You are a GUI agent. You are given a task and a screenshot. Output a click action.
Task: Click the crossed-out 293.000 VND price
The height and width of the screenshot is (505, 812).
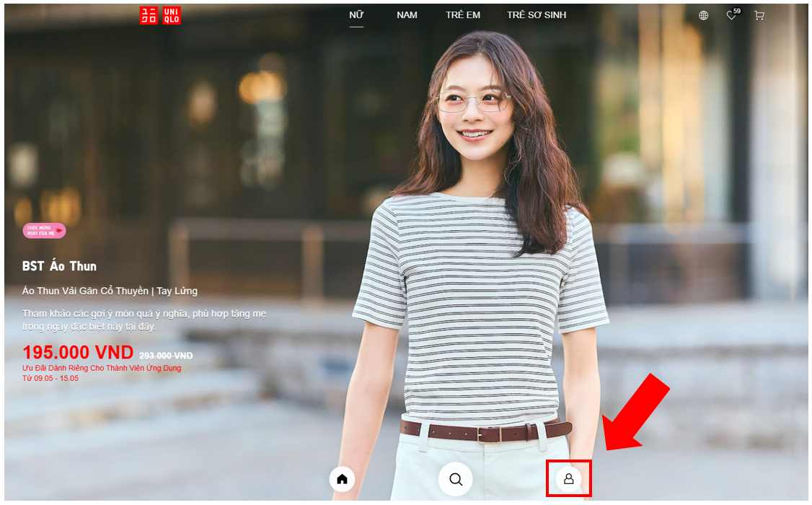pos(166,356)
